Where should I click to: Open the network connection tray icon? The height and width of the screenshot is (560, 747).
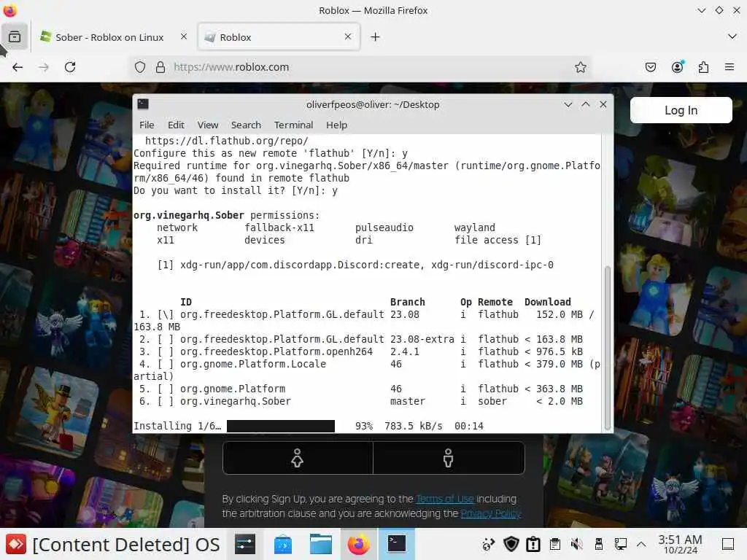click(x=620, y=544)
